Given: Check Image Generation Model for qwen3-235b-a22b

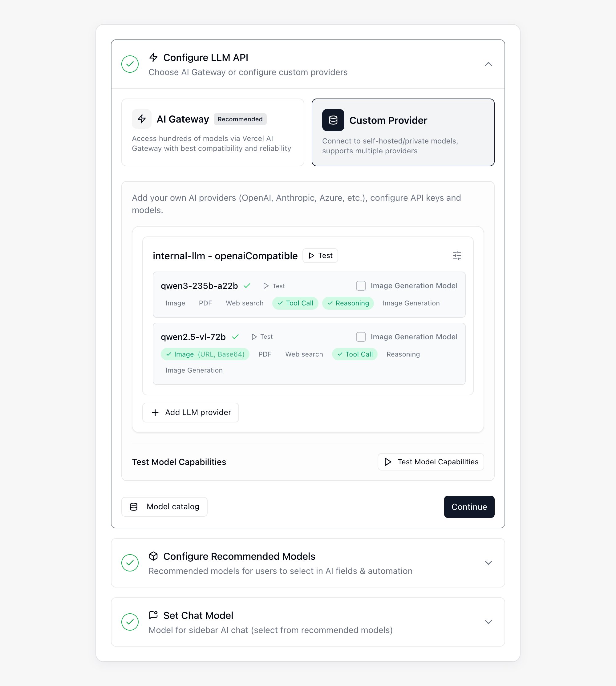Looking at the screenshot, I should point(361,285).
